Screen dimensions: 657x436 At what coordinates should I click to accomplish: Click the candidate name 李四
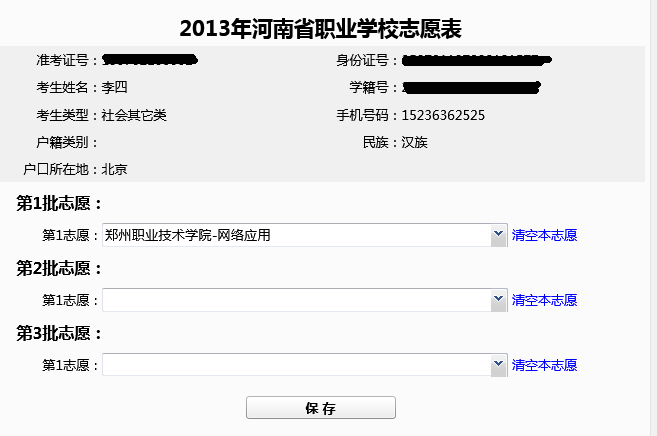pos(115,88)
